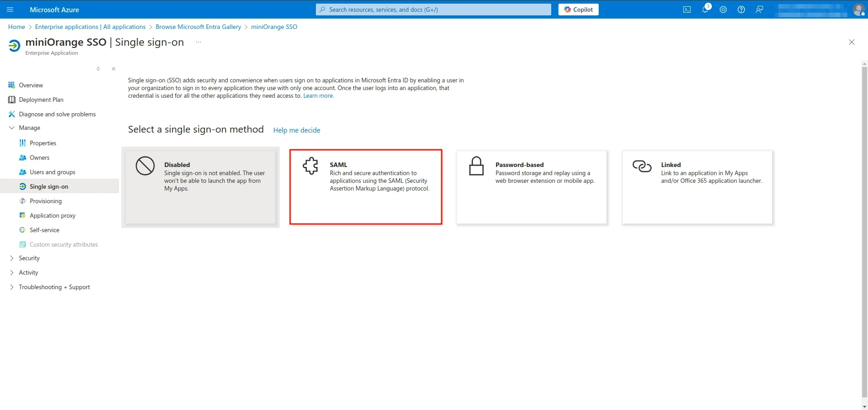Launch the Cloud Shell terminal

point(686,10)
